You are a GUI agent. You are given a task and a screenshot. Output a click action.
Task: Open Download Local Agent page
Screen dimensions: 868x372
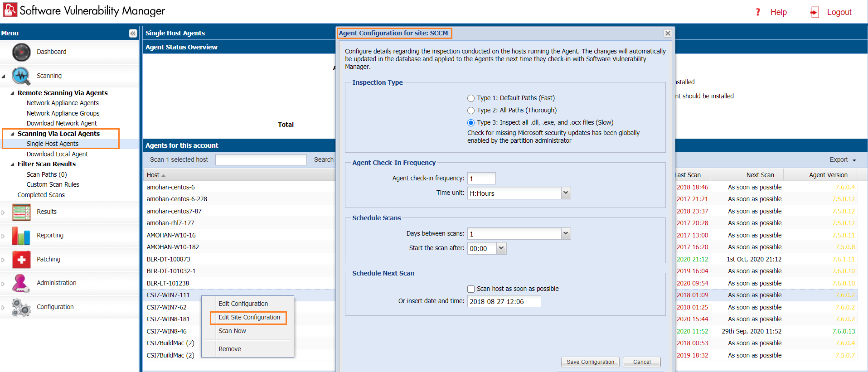(x=57, y=154)
